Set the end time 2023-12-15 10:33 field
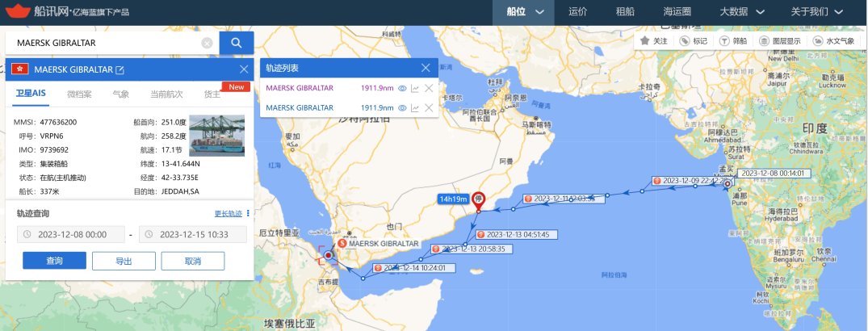Viewport: 868px width, 331px height. 193,235
